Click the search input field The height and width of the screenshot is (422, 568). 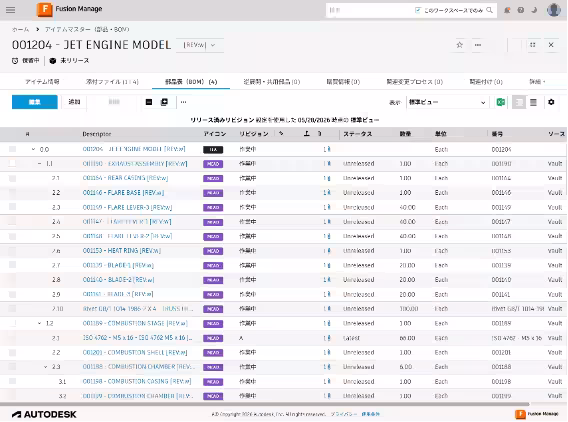pyautogui.click(x=369, y=10)
